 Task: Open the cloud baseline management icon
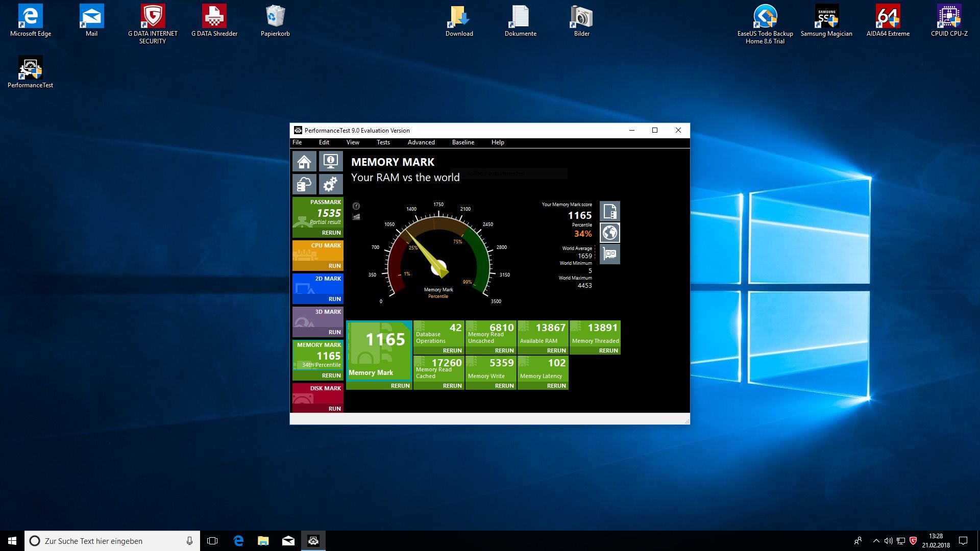[304, 184]
